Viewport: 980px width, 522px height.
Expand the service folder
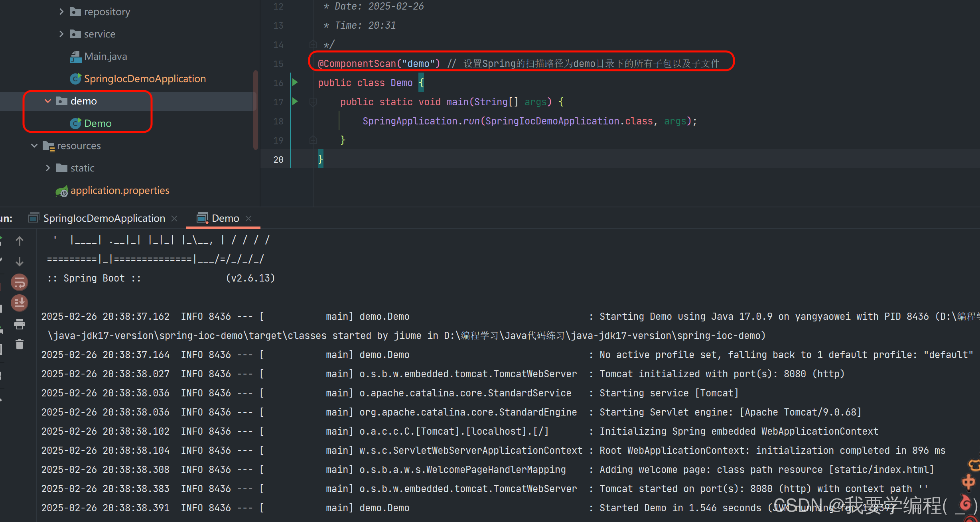61,34
